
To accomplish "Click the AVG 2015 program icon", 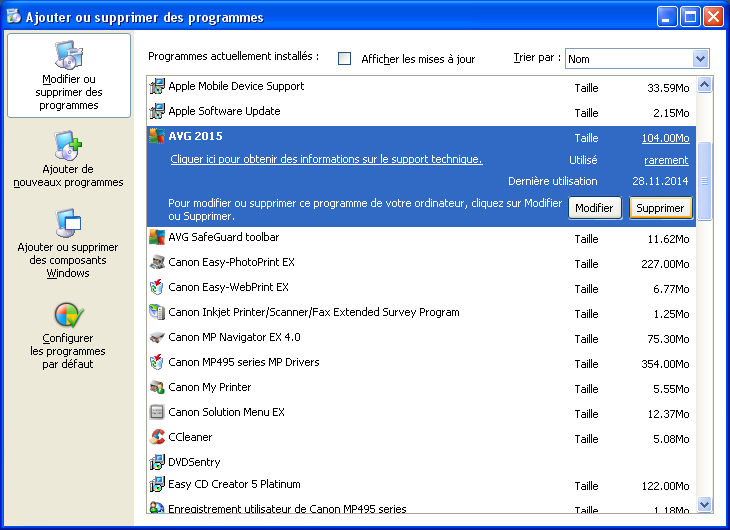I will (x=157, y=136).
